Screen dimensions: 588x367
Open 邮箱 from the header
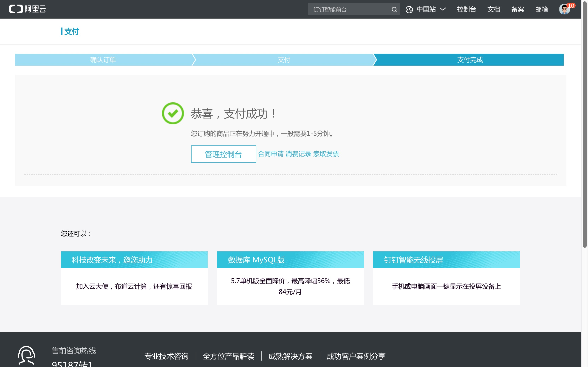coord(541,9)
